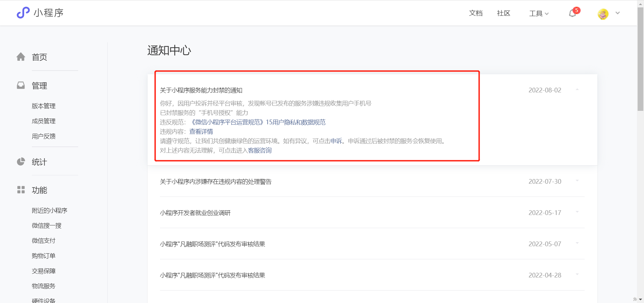Click the 管理 inbox icon
The image size is (644, 303).
click(x=21, y=85)
